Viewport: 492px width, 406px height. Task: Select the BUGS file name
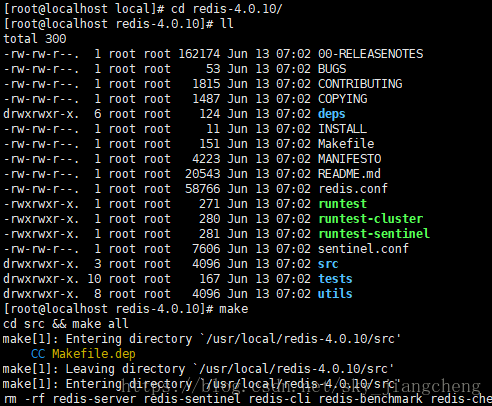coord(332,69)
